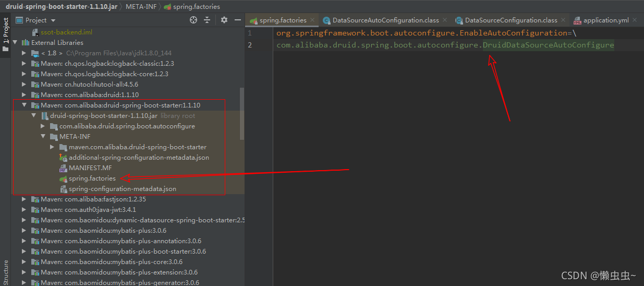Switch to DataSourceAutoConfiguration.class tab

pyautogui.click(x=385, y=20)
